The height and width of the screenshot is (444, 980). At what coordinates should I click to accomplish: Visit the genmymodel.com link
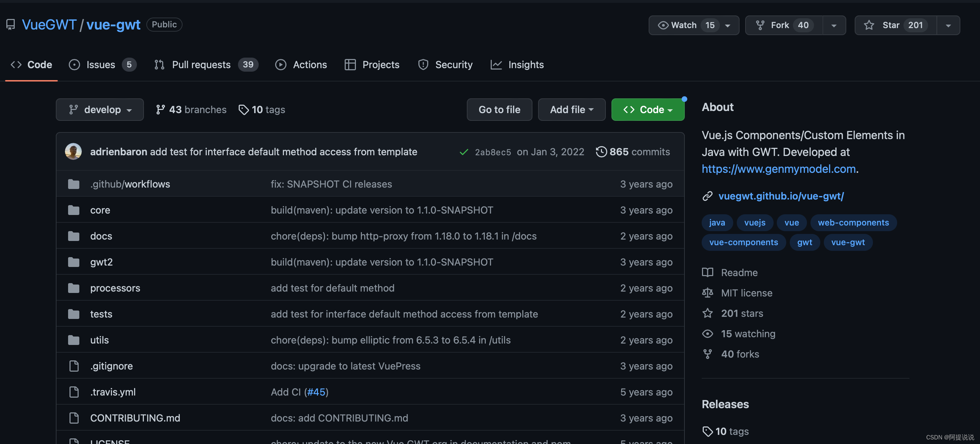[779, 169]
